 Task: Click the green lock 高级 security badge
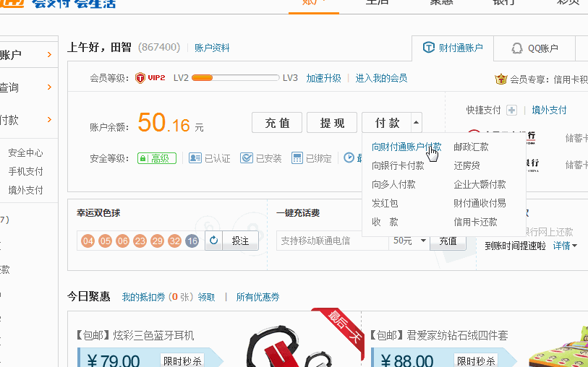click(x=157, y=158)
